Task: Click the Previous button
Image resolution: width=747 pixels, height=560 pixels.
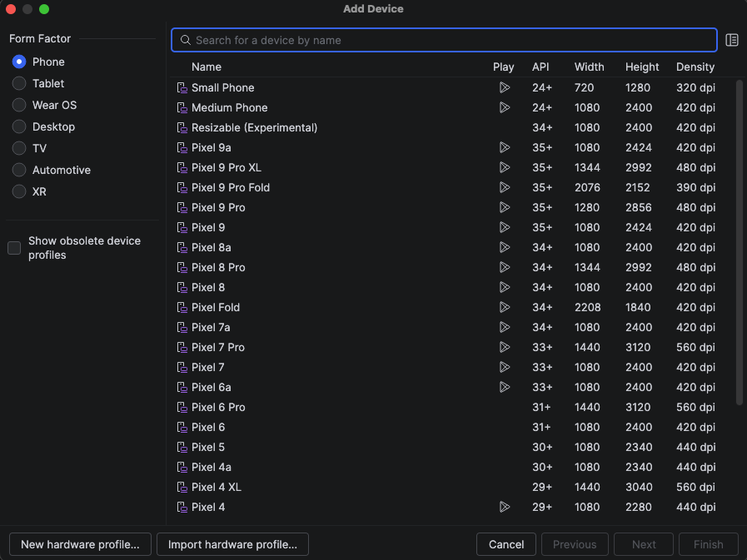Action: tap(575, 544)
